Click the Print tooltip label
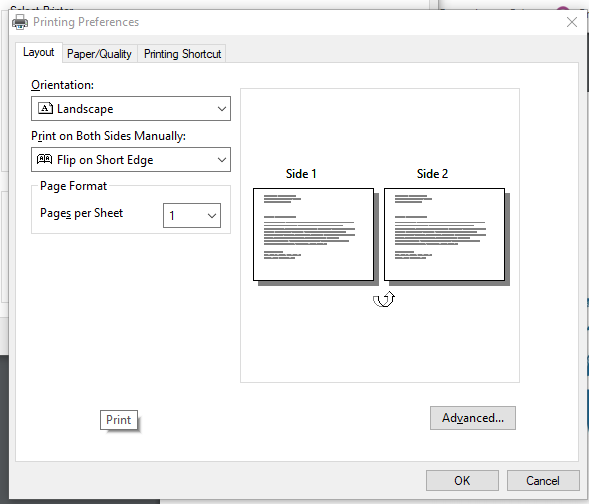Image resolution: width=589 pixels, height=504 pixels. 119,420
